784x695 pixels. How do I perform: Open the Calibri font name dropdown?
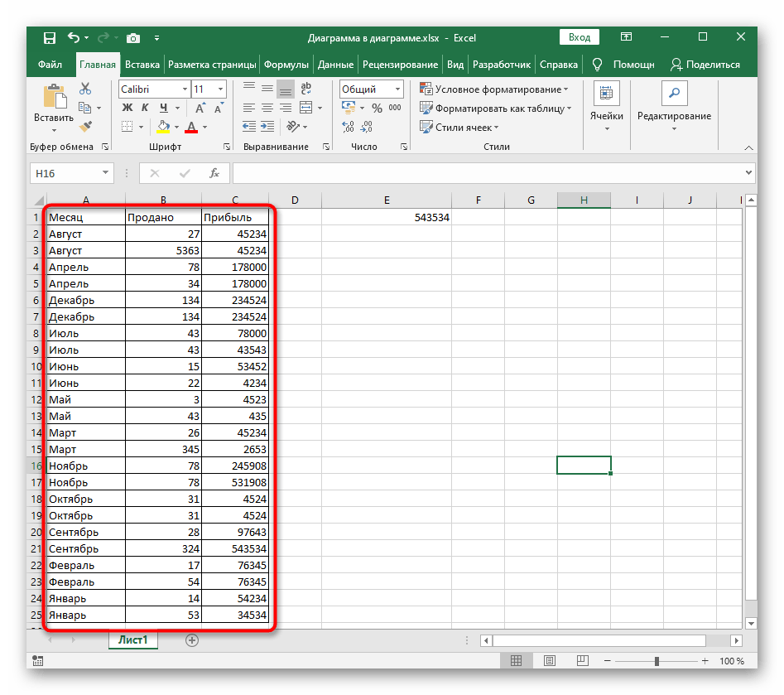pos(185,89)
